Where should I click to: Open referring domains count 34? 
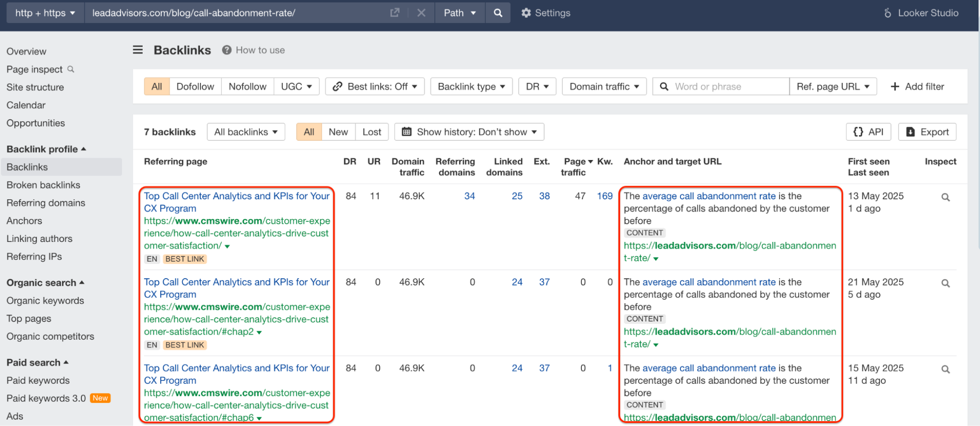pyautogui.click(x=470, y=196)
